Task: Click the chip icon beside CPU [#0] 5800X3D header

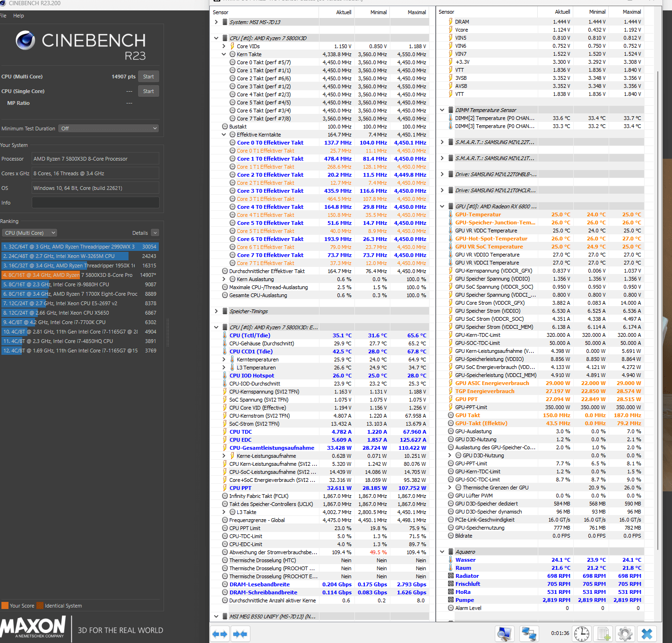Action: pos(225,38)
